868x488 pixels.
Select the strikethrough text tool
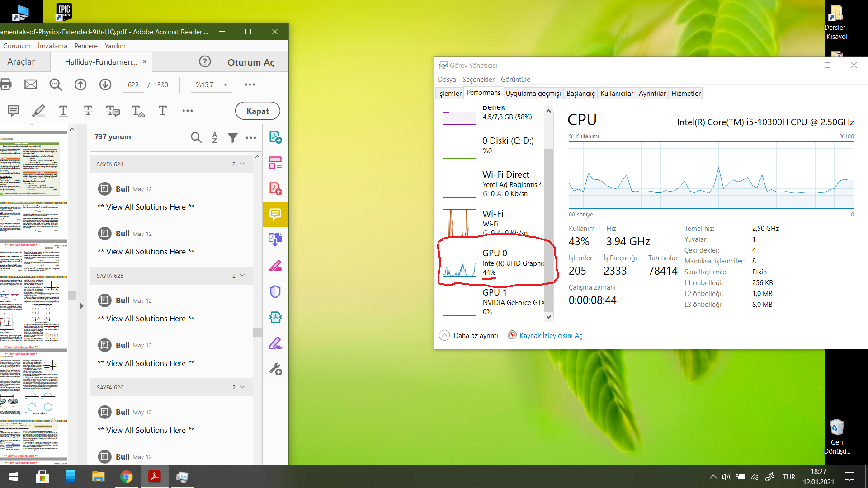tap(88, 111)
